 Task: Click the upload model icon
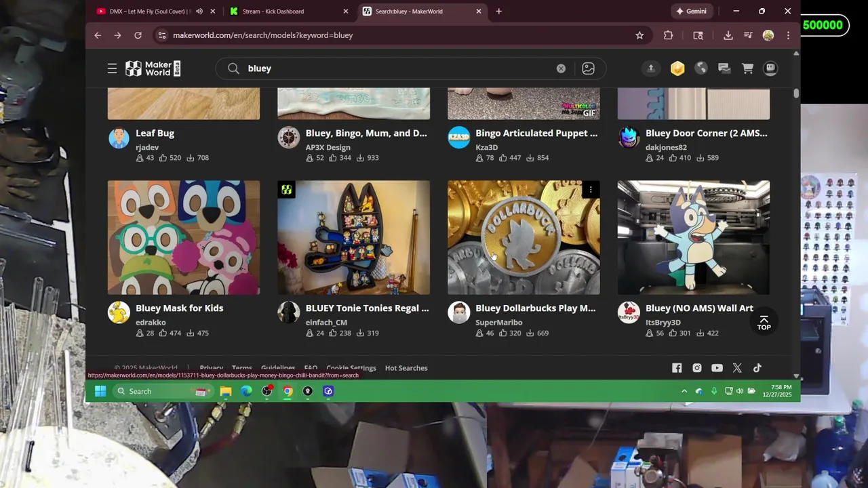coord(651,68)
